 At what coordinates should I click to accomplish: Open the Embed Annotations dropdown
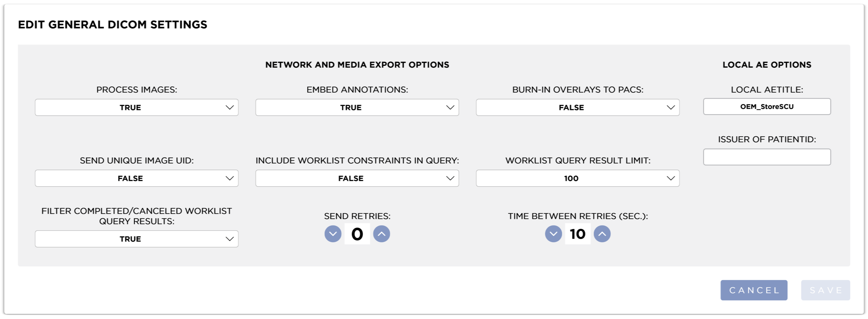[357, 107]
